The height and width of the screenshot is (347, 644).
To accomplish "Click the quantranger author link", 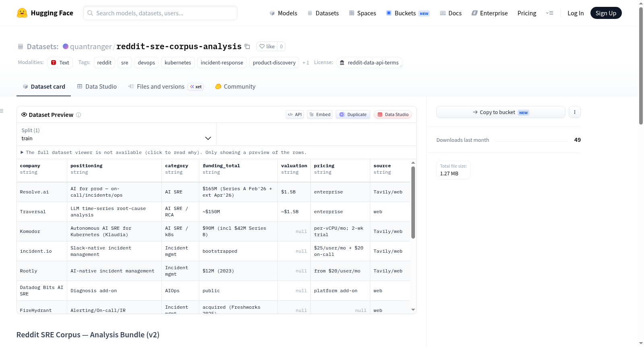I will tap(91, 46).
